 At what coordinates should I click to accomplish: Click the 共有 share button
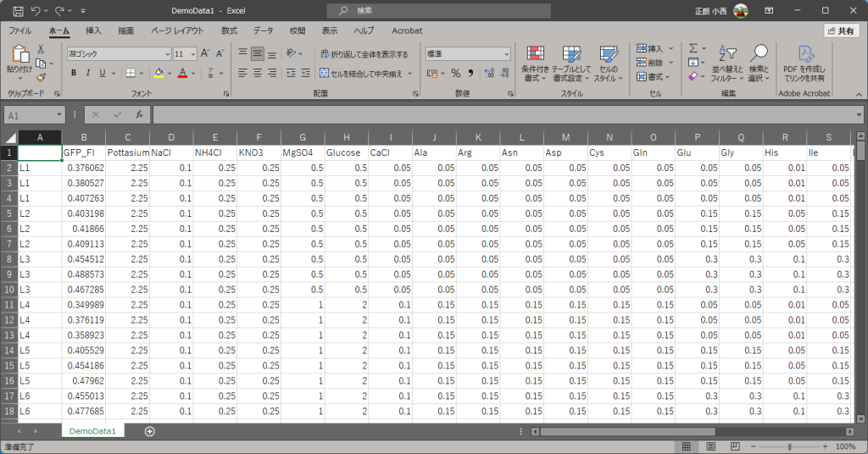click(841, 30)
